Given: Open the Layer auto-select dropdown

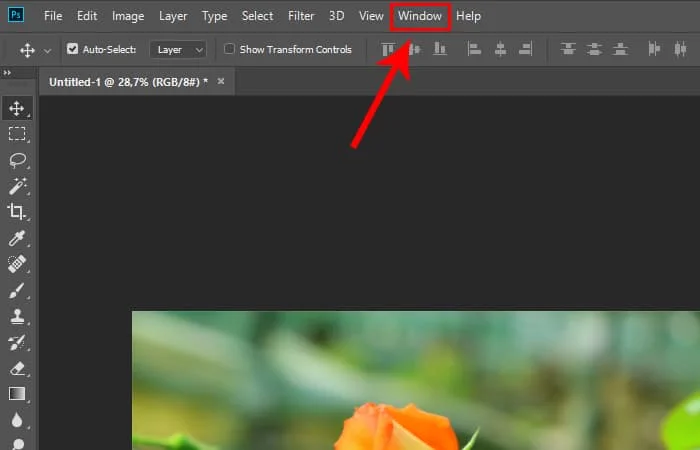Looking at the screenshot, I should (x=178, y=50).
